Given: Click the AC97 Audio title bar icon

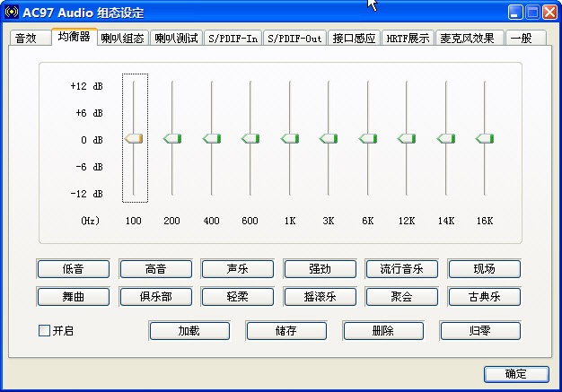Looking at the screenshot, I should point(12,13).
